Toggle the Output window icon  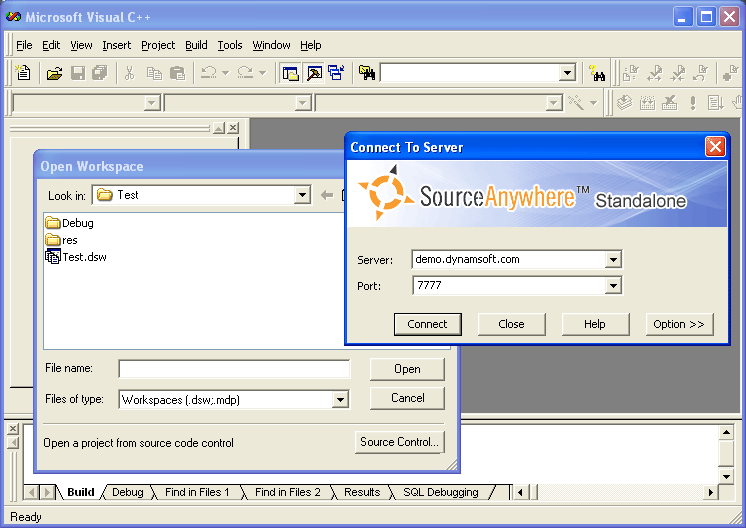pyautogui.click(x=314, y=73)
